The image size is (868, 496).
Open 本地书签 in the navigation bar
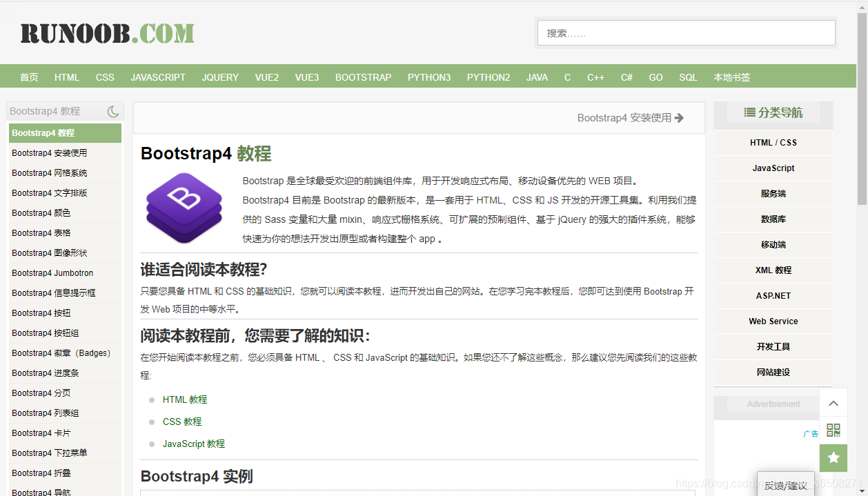(x=731, y=77)
